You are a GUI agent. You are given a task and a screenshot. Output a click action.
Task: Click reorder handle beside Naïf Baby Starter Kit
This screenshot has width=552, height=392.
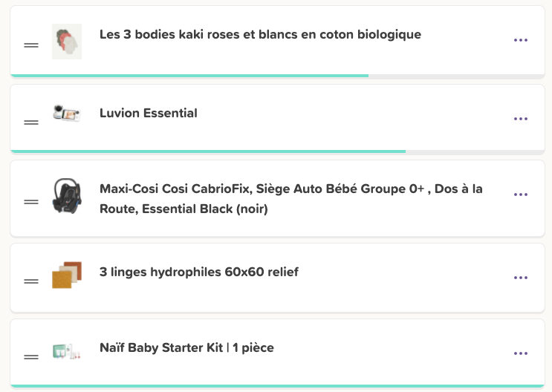31,357
